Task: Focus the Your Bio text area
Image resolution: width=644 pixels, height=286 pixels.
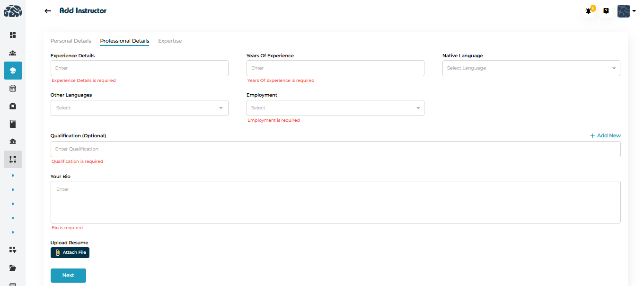Action: pos(335,202)
